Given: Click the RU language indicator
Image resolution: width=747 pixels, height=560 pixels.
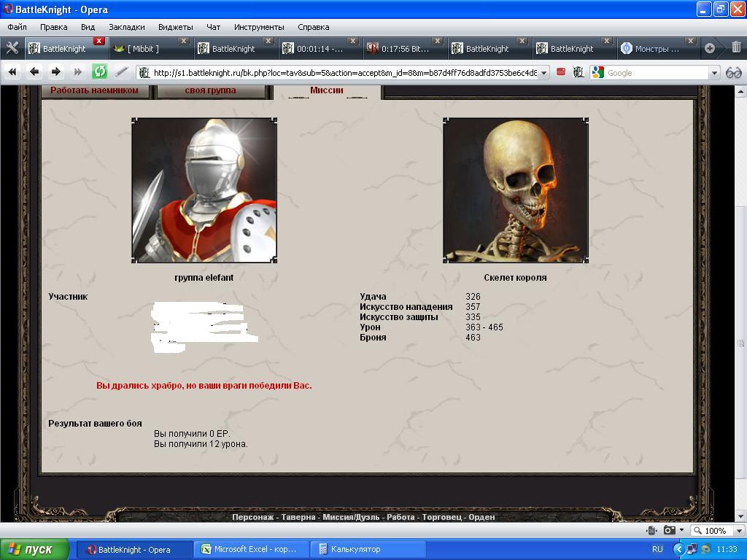Looking at the screenshot, I should pyautogui.click(x=657, y=549).
